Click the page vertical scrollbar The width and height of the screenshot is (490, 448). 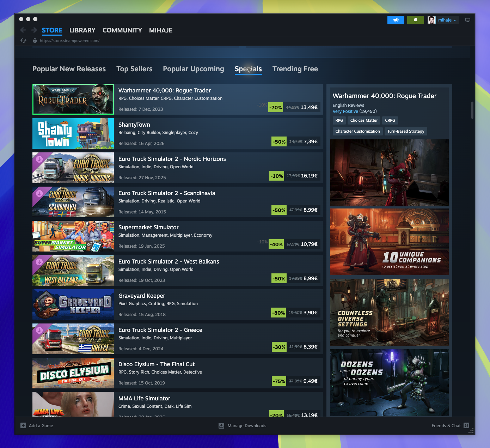[x=472, y=110]
